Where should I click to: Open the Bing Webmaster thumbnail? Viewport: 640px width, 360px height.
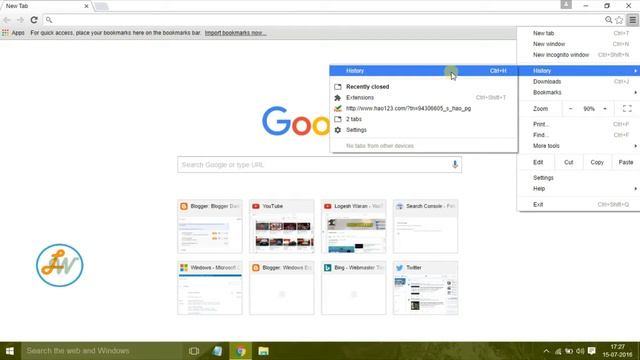click(353, 288)
